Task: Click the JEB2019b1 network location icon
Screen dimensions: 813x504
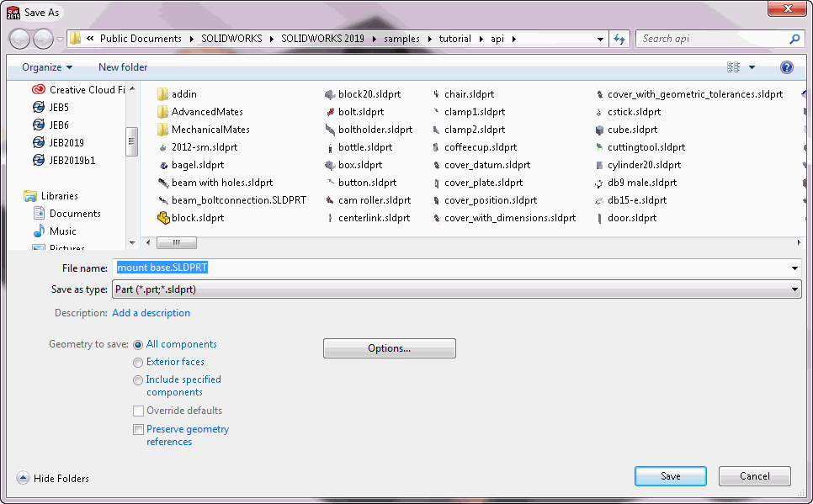Action: tap(39, 160)
